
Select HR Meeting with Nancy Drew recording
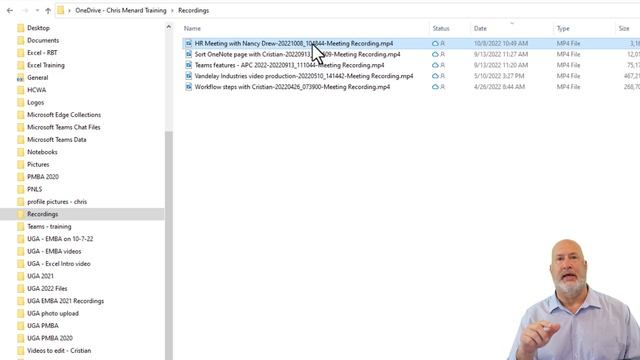pyautogui.click(x=294, y=43)
